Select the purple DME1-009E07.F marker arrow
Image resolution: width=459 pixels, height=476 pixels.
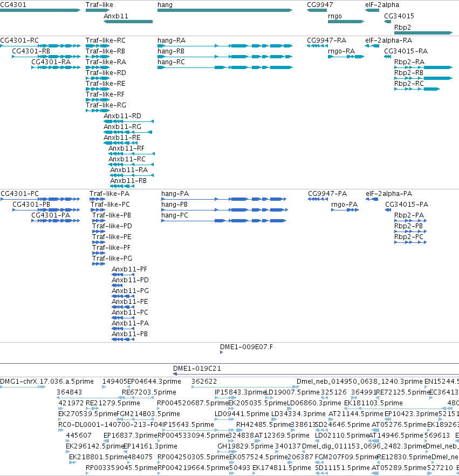click(222, 352)
